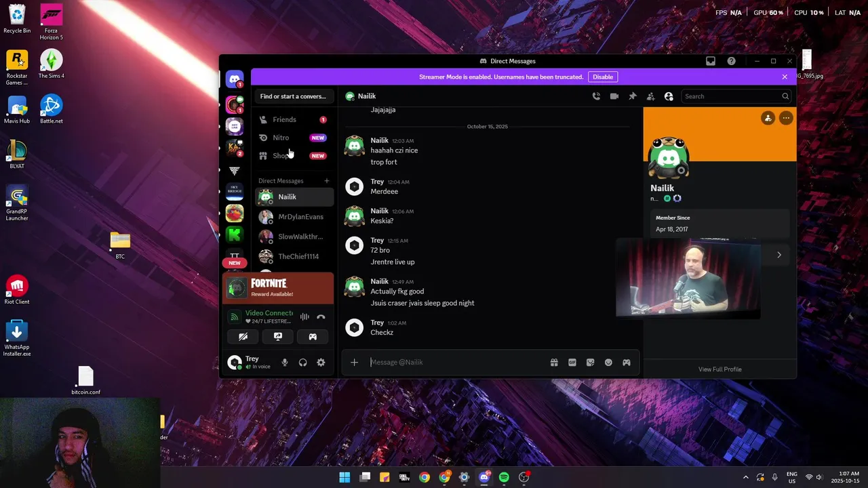Click Nailik name in chat header
Image resolution: width=868 pixels, height=488 pixels.
[367, 96]
